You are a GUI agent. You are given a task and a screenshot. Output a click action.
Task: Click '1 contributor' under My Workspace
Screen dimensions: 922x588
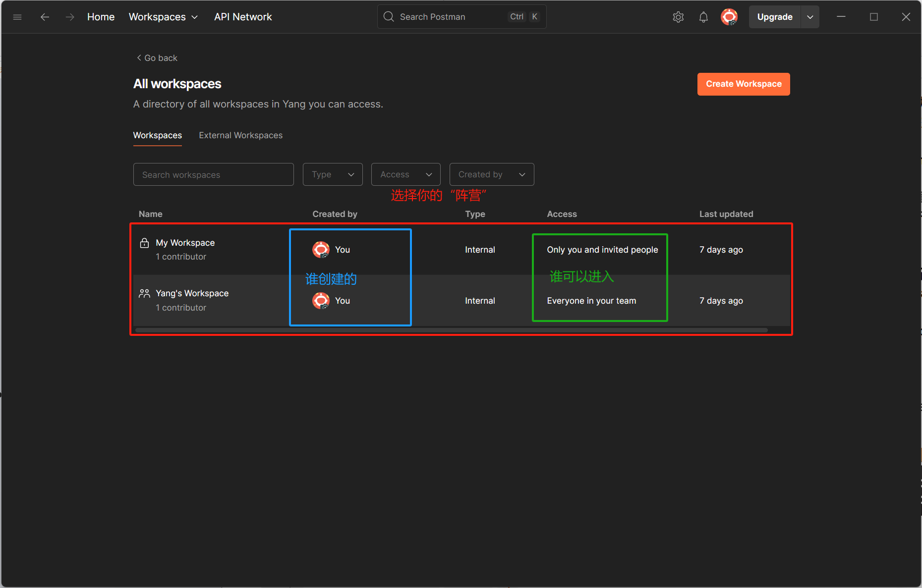181,257
